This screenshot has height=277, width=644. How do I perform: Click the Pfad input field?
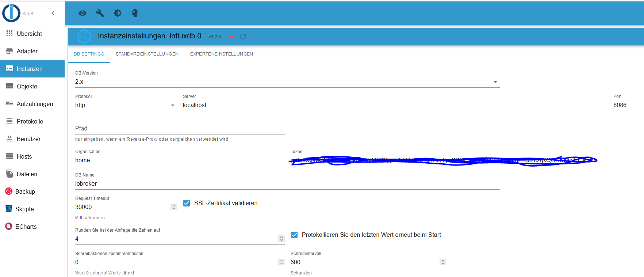pos(180,129)
